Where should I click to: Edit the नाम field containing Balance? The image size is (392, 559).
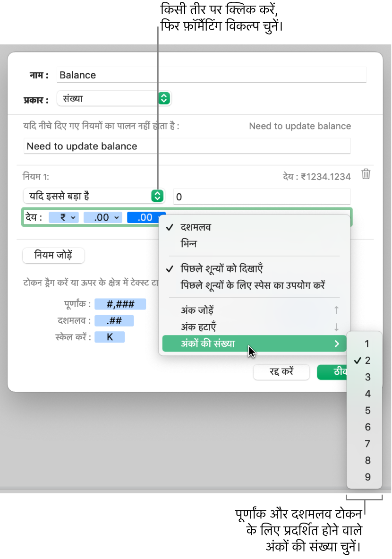coord(211,75)
